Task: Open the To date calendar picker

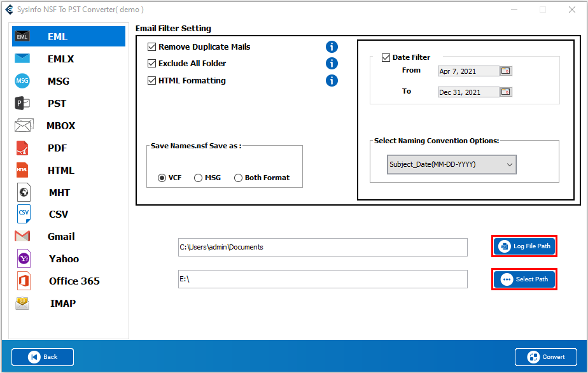Action: [506, 92]
